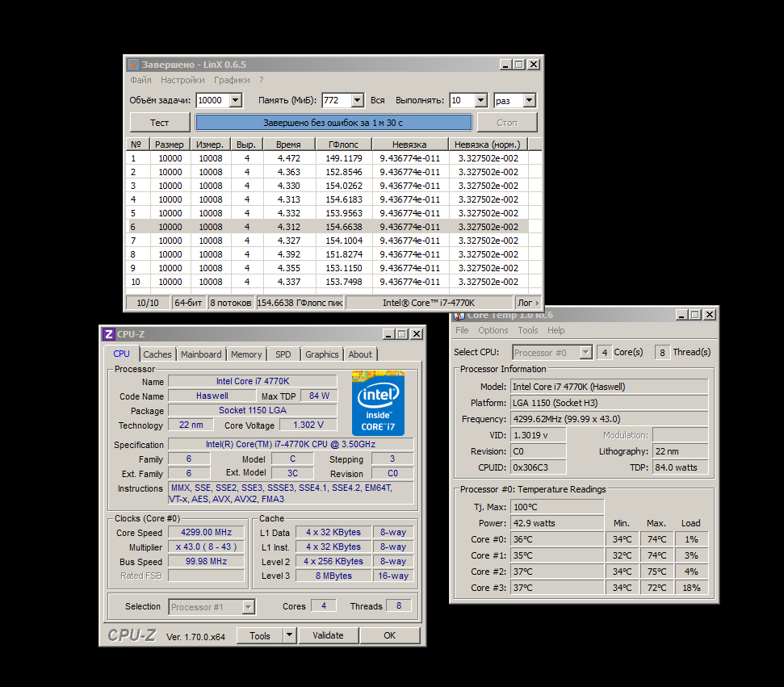Open the File menu in Core Temp

coord(462,330)
